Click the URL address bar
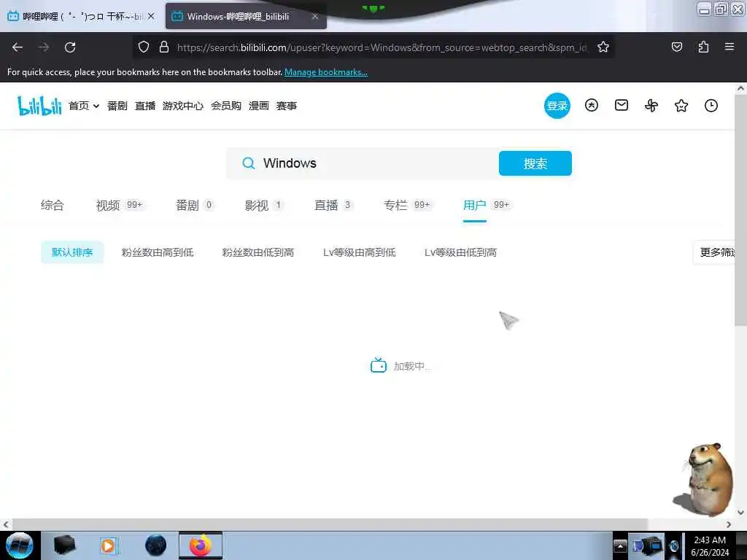 pyautogui.click(x=381, y=47)
